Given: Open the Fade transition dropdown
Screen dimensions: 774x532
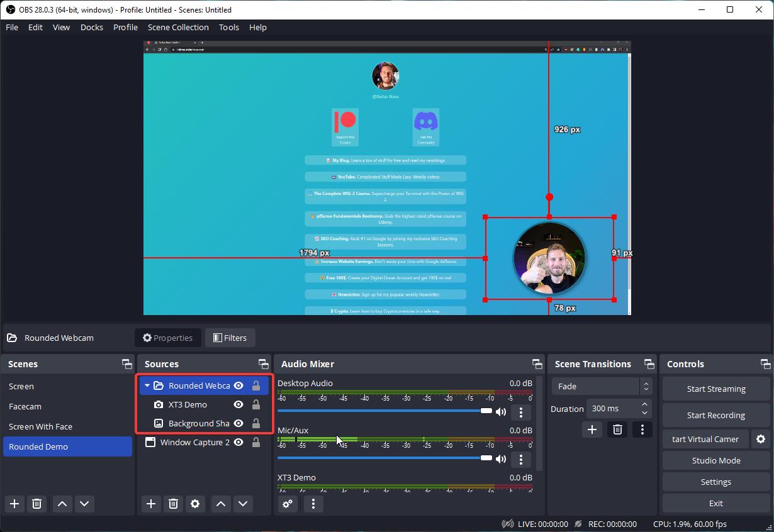Looking at the screenshot, I should point(602,386).
